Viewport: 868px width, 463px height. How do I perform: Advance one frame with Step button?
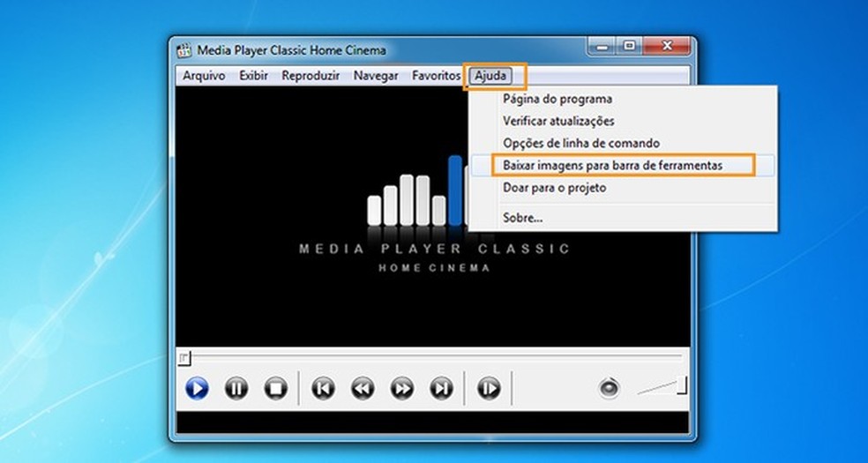(x=489, y=388)
